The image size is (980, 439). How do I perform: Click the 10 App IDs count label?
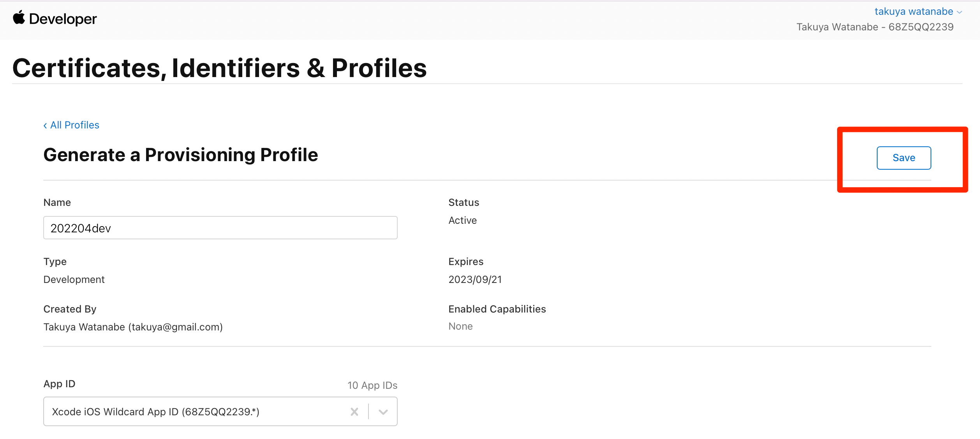372,385
